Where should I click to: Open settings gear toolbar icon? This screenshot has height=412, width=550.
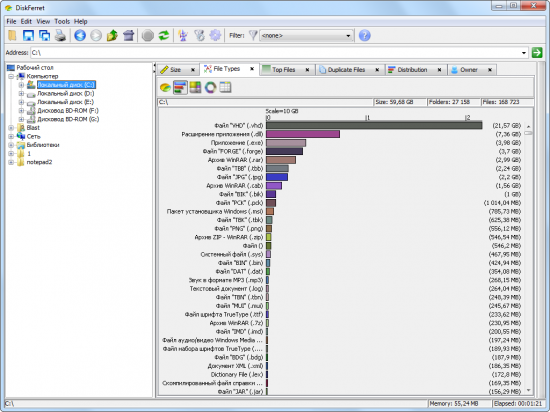(x=215, y=35)
